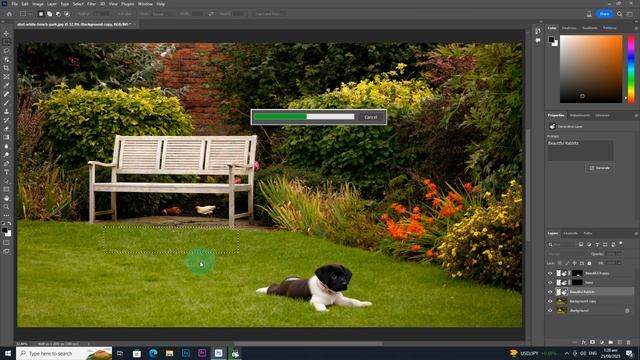Select the Frame tool
The width and height of the screenshot is (640, 360).
tap(6, 76)
